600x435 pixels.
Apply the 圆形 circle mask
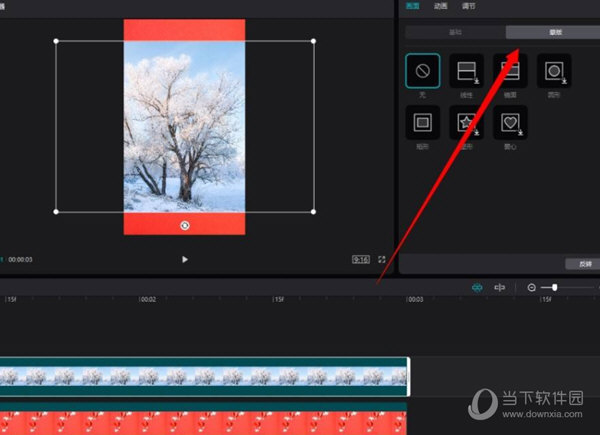(553, 71)
